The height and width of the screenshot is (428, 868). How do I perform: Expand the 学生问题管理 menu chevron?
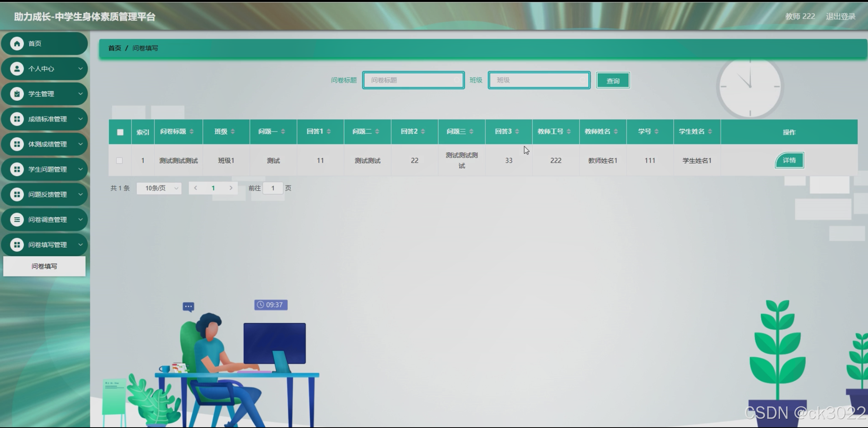coord(80,169)
